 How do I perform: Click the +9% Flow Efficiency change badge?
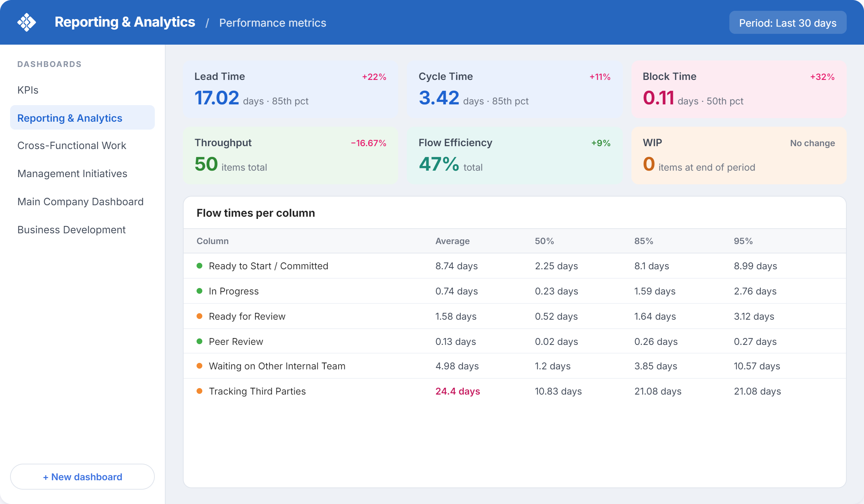tap(601, 143)
